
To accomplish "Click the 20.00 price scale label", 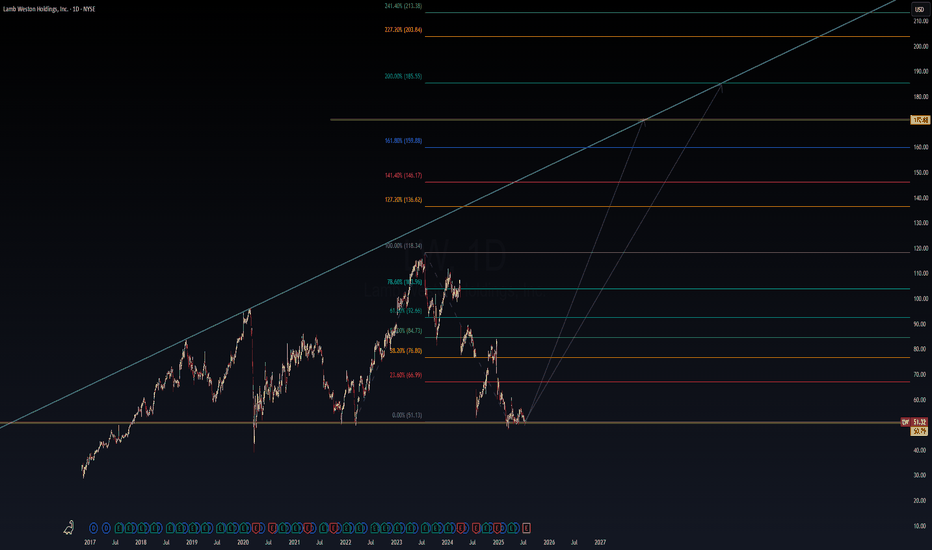I will tap(922, 501).
